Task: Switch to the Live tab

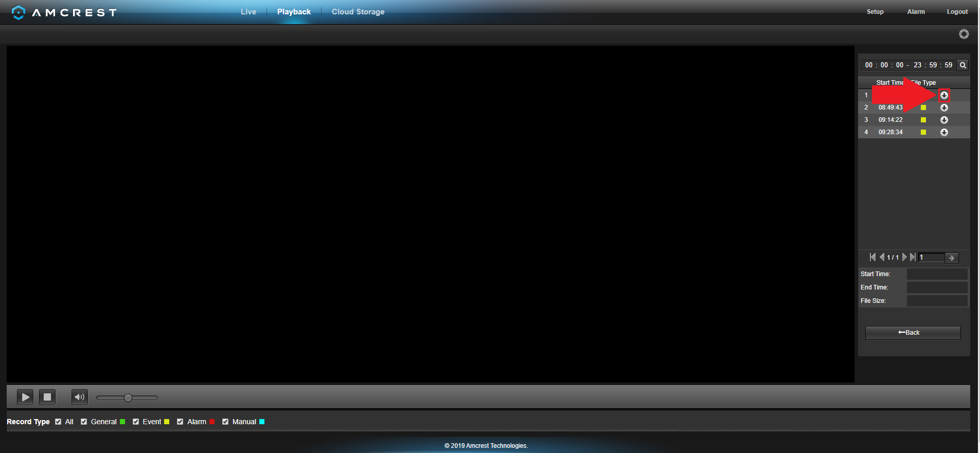Action: pos(248,12)
